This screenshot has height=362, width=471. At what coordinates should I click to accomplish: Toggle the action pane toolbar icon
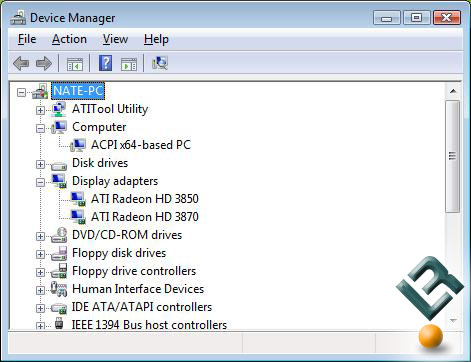129,64
